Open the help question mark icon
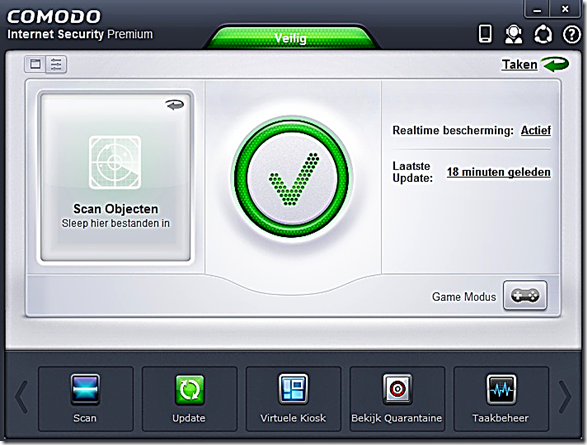Image resolution: width=587 pixels, height=445 pixels. pyautogui.click(x=572, y=35)
